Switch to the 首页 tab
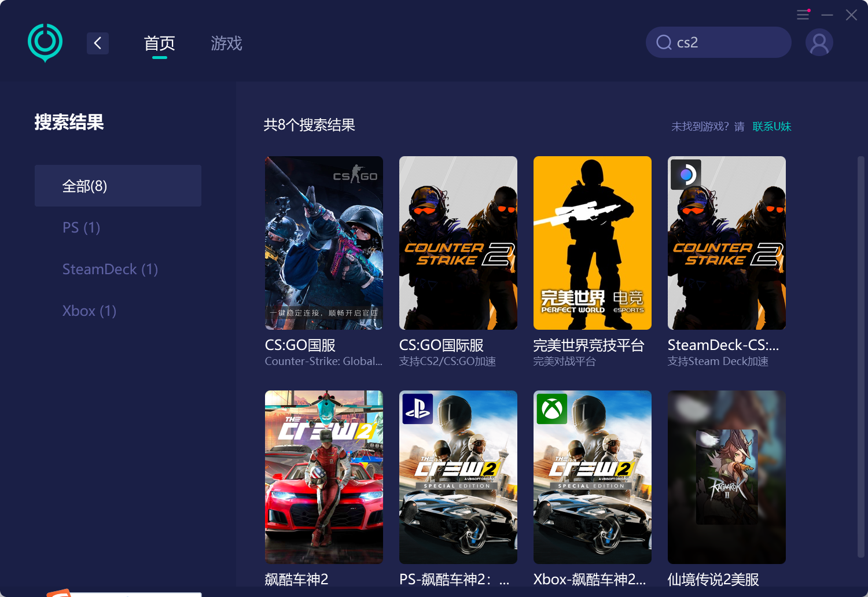This screenshot has width=868, height=597. [x=159, y=43]
